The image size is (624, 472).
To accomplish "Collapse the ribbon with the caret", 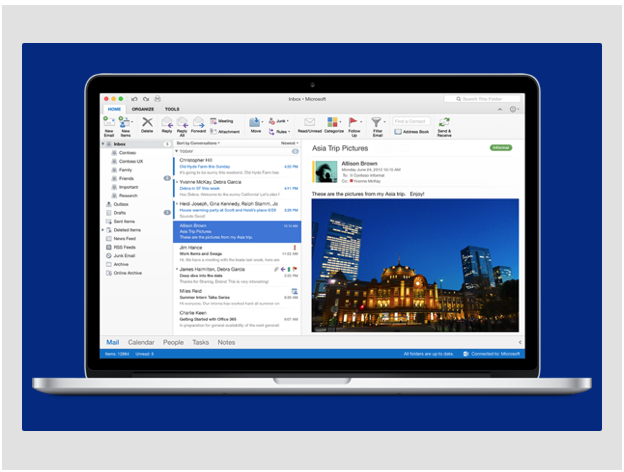I will click(500, 109).
